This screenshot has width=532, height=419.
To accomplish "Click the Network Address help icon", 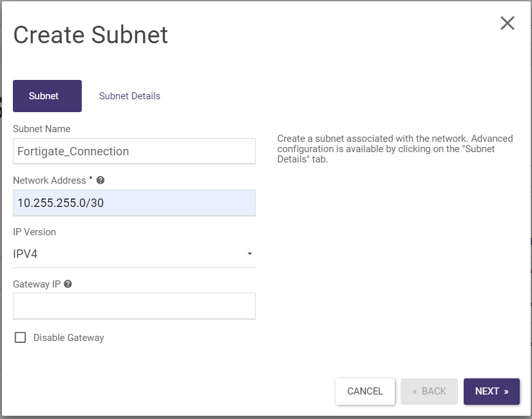I will (100, 180).
